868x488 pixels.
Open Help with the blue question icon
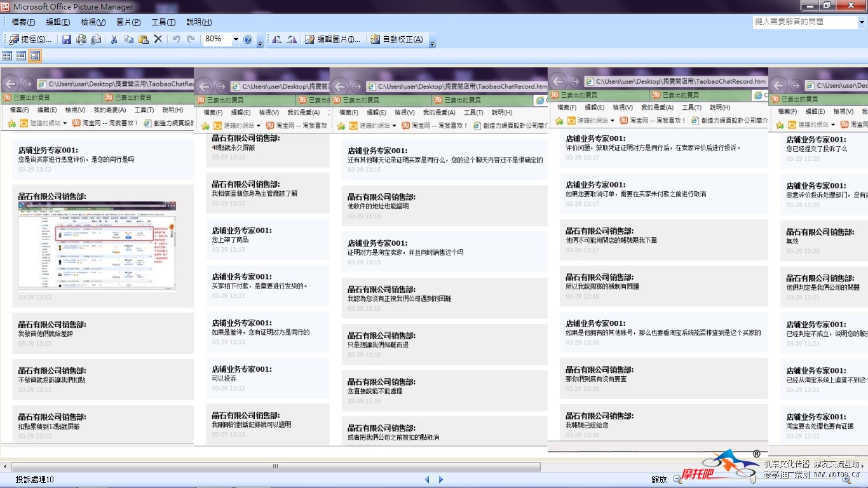coord(248,39)
